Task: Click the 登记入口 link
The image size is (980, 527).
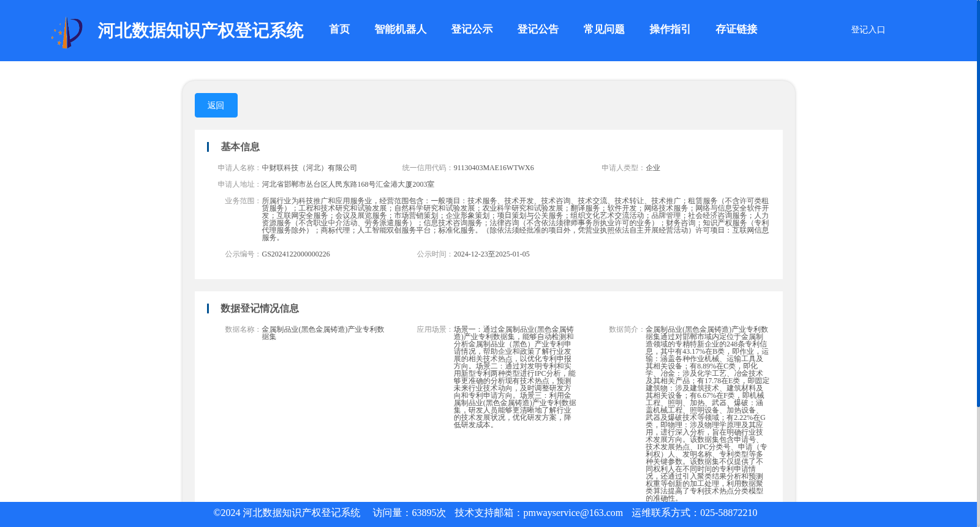Action: [868, 29]
